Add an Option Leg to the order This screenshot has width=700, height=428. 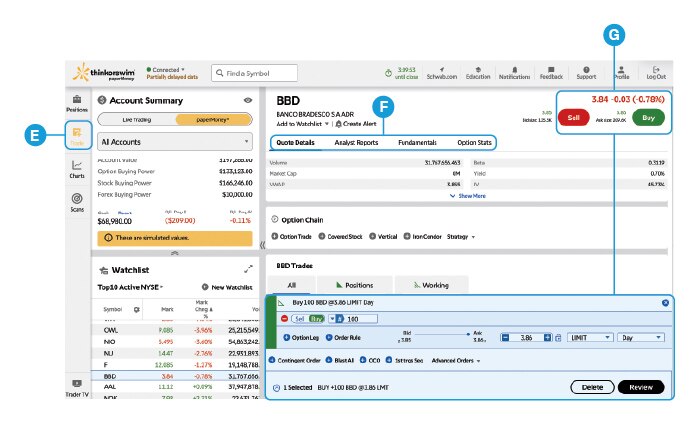point(301,337)
